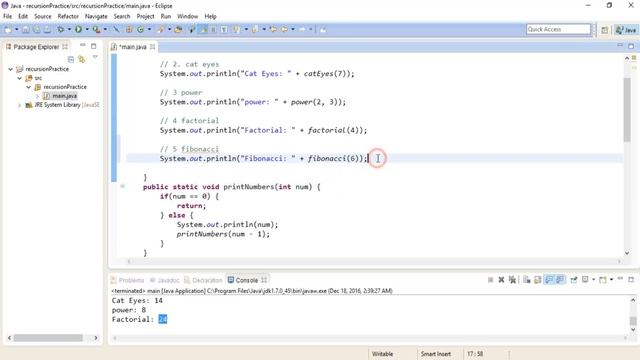Click the Open Task folder icon

coord(178,29)
